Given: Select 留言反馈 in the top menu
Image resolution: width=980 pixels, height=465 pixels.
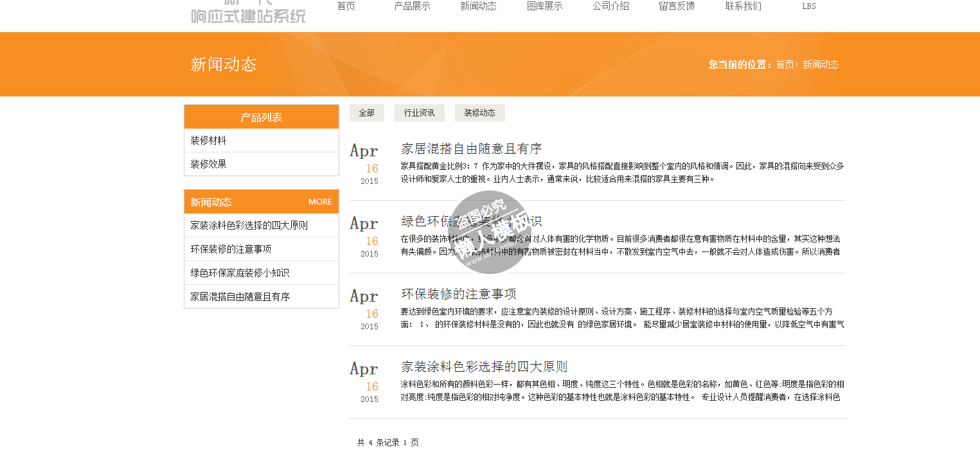Looking at the screenshot, I should tap(677, 6).
